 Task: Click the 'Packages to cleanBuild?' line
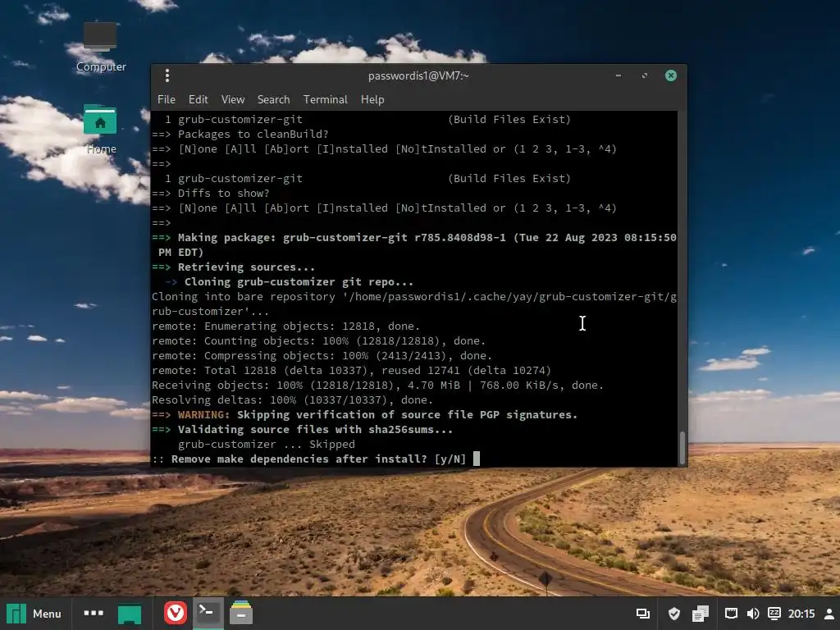[240, 134]
